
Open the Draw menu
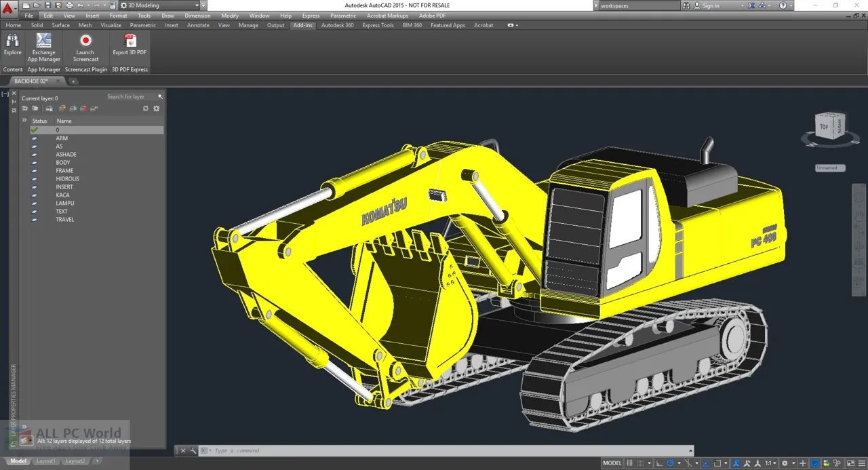tap(167, 16)
